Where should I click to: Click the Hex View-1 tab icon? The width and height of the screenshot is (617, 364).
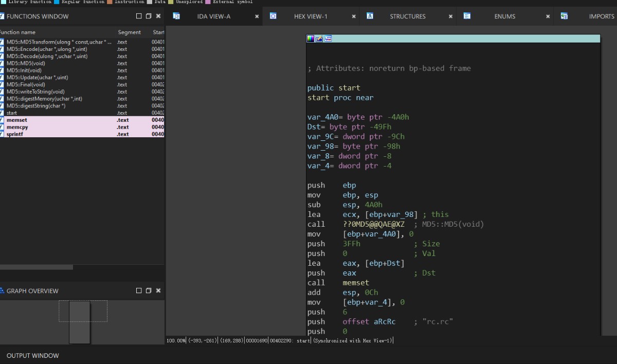273,16
